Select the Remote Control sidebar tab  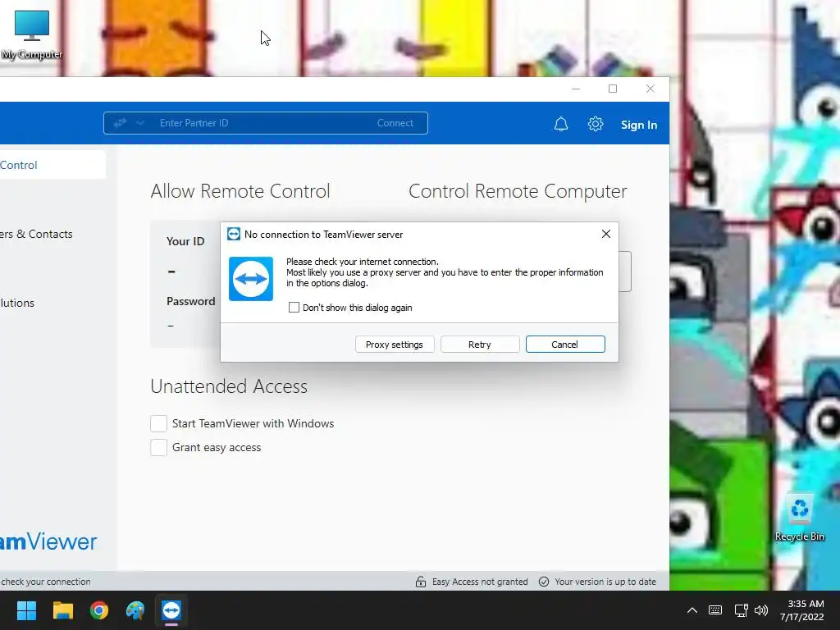coord(52,165)
